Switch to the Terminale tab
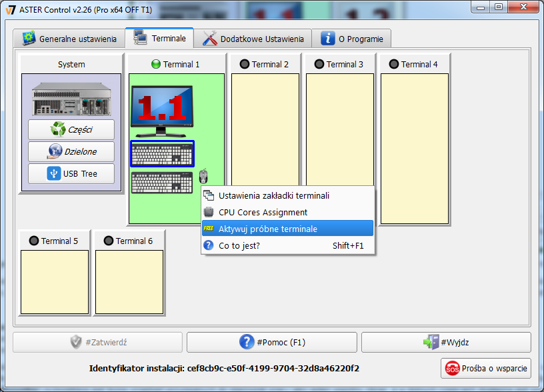This screenshot has height=392, width=544. click(159, 38)
